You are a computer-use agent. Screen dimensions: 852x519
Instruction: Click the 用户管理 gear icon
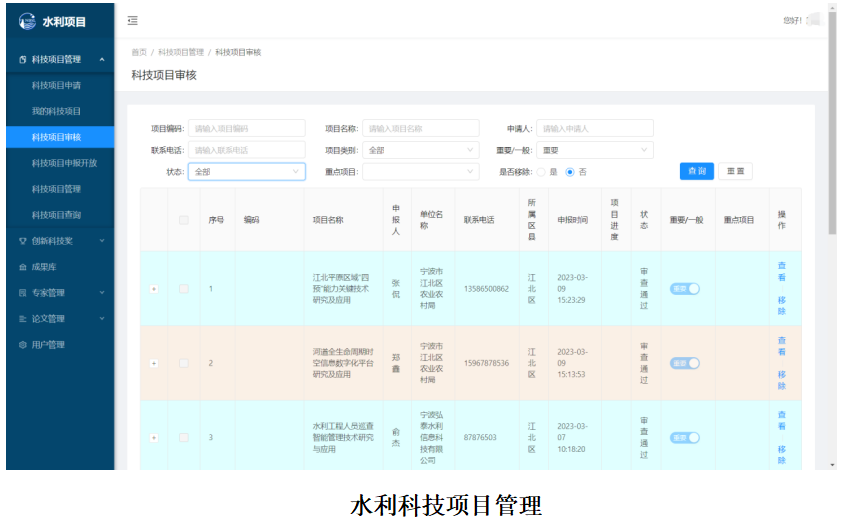[x=22, y=345]
